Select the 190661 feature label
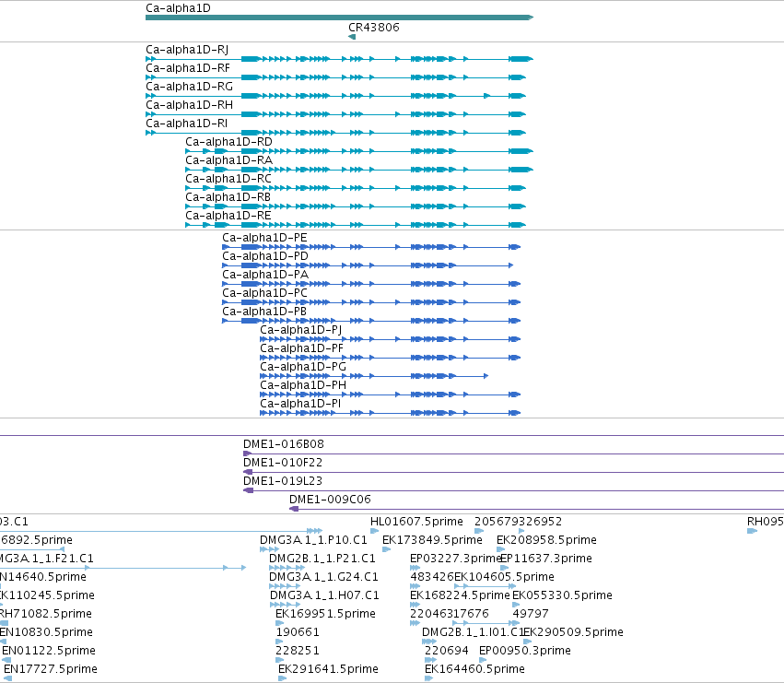This screenshot has height=683, width=784. point(298,632)
